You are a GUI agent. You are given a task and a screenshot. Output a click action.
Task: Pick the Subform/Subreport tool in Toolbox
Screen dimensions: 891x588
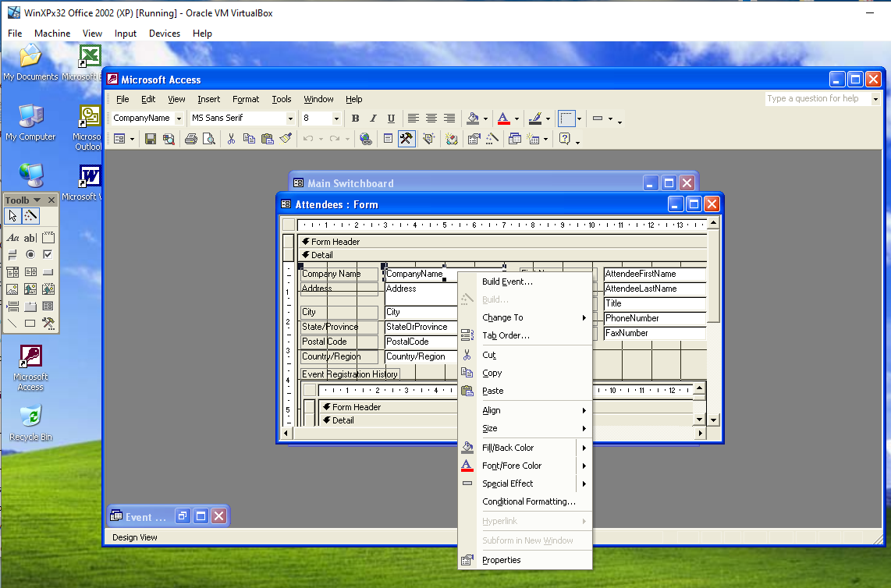[x=48, y=306]
